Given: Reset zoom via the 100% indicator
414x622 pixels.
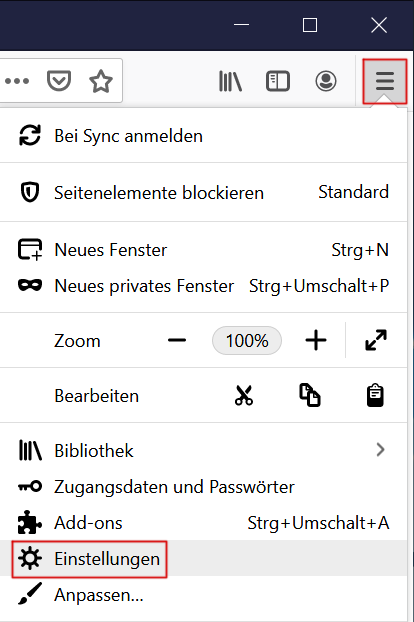Looking at the screenshot, I should point(247,340).
